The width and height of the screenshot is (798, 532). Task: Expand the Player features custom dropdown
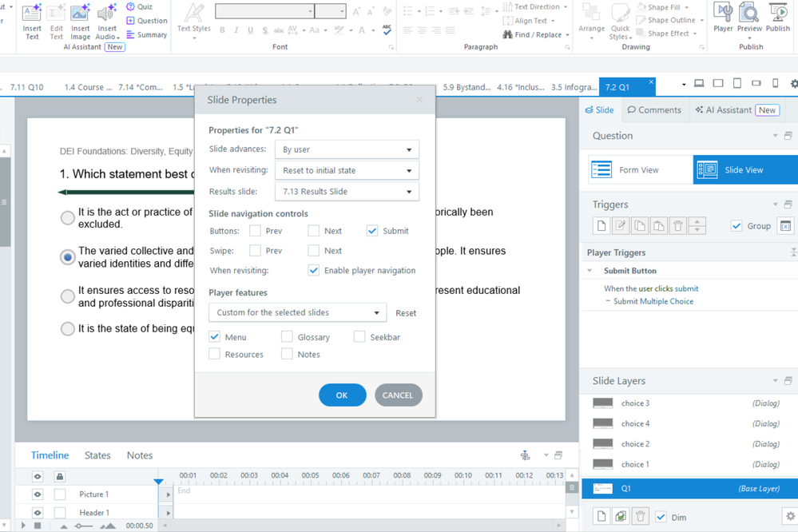[x=297, y=313]
